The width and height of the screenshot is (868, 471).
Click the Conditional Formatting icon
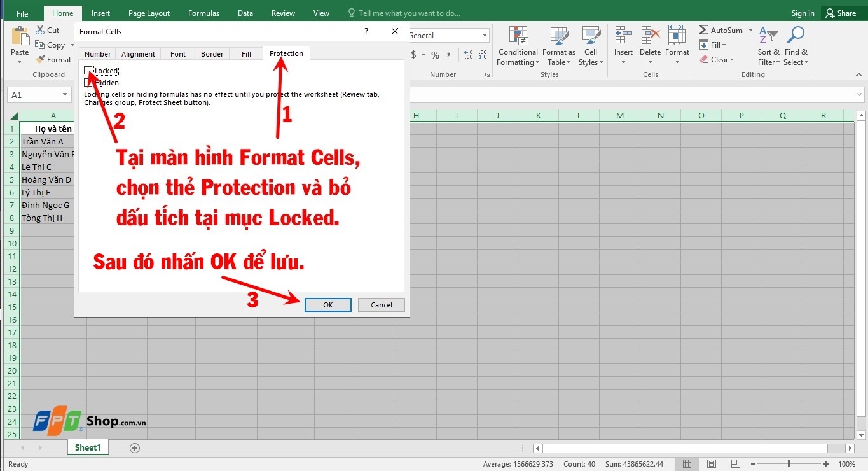(x=518, y=37)
